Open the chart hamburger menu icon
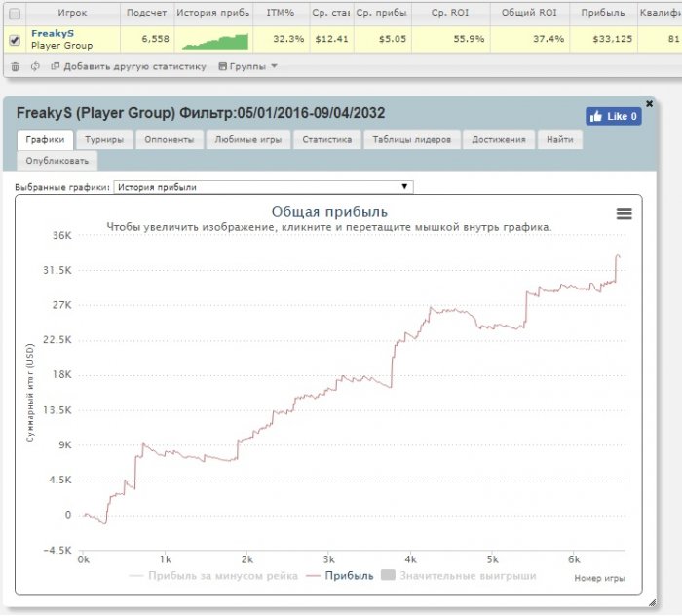 (x=624, y=213)
